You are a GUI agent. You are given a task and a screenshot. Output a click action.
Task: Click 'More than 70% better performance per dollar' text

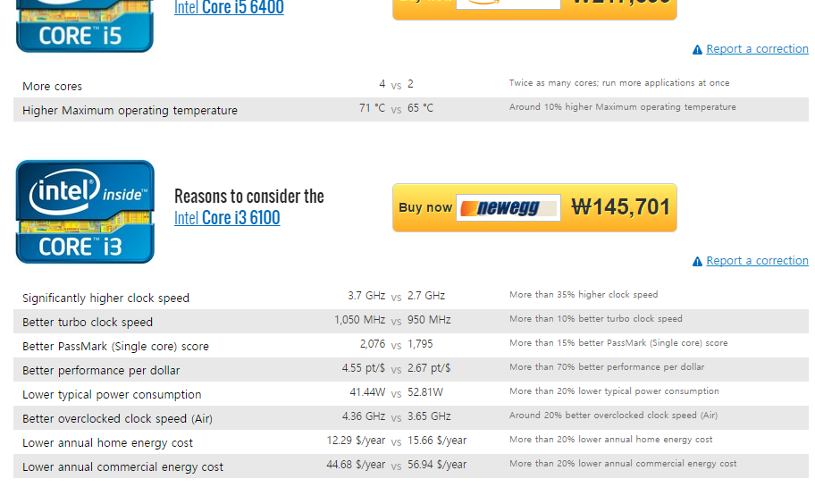(607, 367)
